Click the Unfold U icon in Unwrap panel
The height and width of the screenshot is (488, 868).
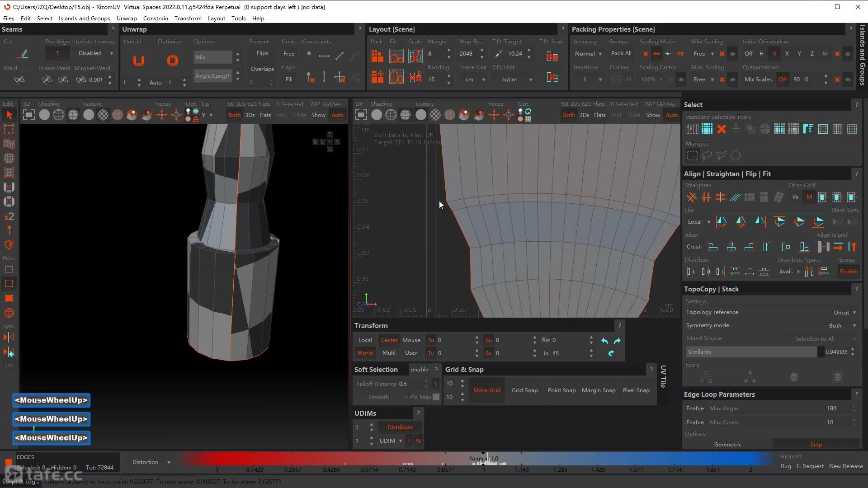pyautogui.click(x=139, y=60)
